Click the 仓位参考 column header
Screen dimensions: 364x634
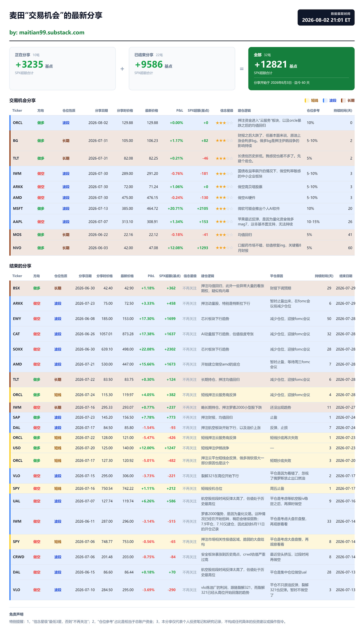[313, 111]
